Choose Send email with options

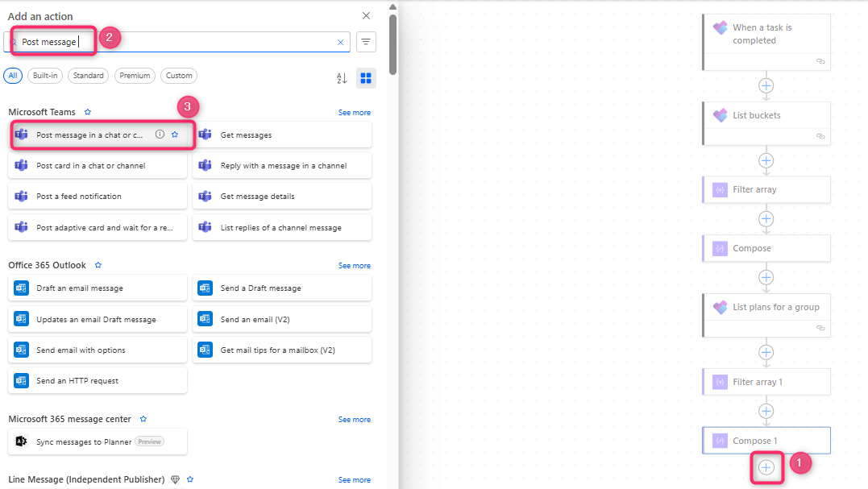tap(98, 350)
